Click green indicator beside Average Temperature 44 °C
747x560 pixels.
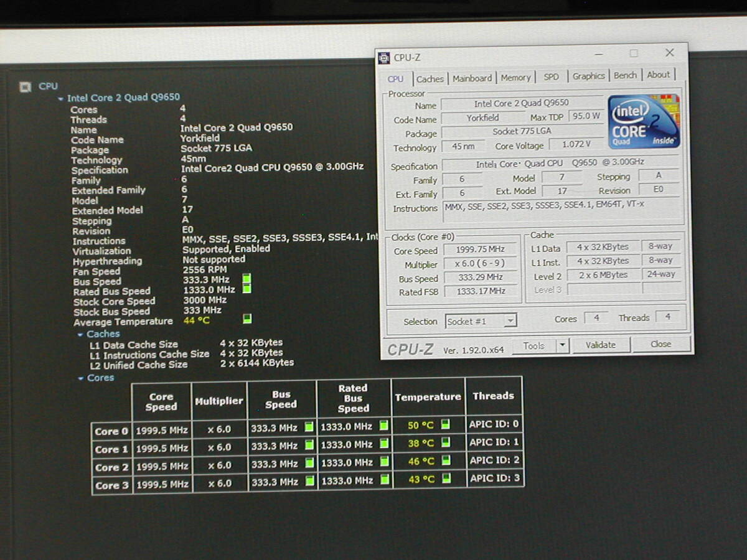[x=247, y=319]
